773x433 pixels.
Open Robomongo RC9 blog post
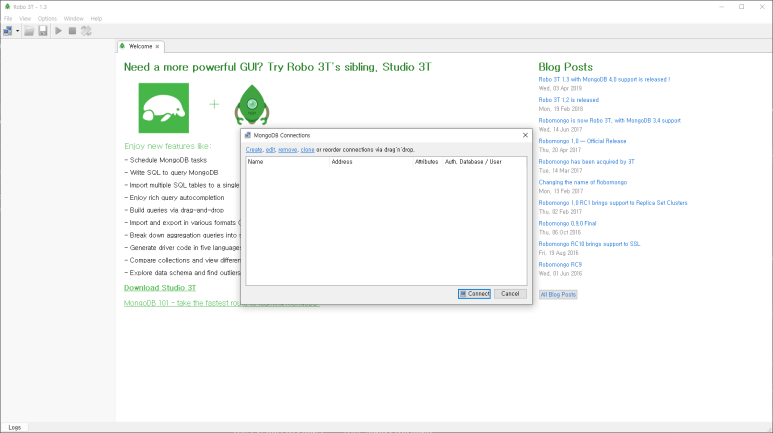point(560,265)
